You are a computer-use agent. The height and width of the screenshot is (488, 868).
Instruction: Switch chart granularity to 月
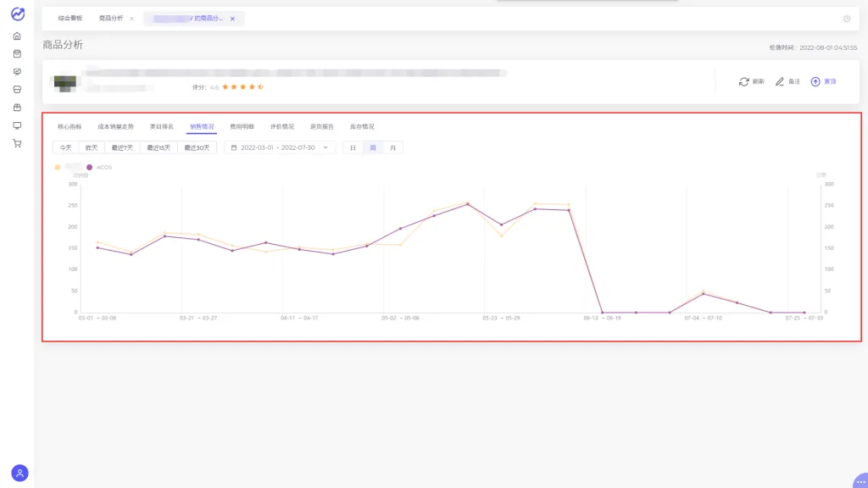[x=393, y=147]
